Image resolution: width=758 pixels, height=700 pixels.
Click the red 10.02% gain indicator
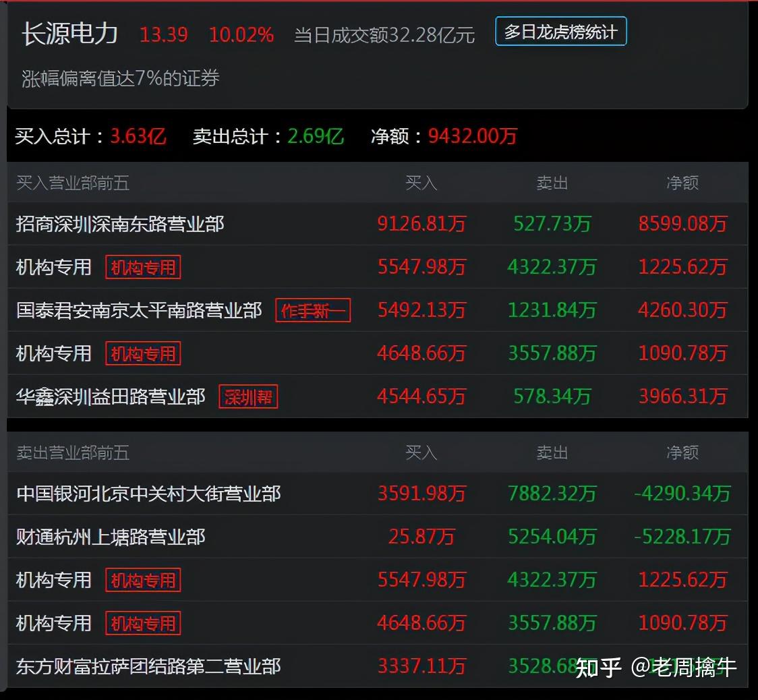(x=241, y=35)
